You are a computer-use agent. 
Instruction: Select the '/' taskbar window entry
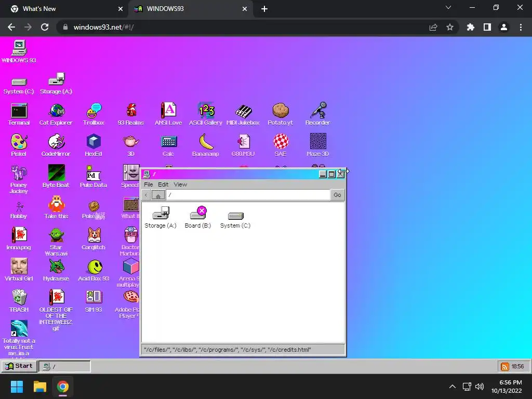point(64,366)
